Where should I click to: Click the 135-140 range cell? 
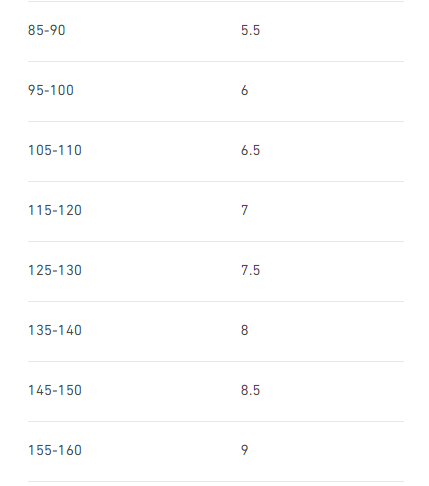55,330
